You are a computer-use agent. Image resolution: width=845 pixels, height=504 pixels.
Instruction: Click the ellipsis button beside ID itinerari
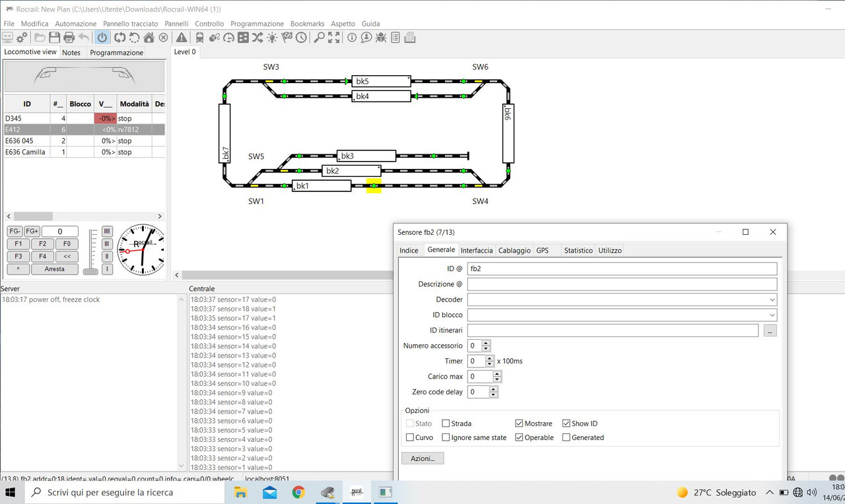[770, 331]
